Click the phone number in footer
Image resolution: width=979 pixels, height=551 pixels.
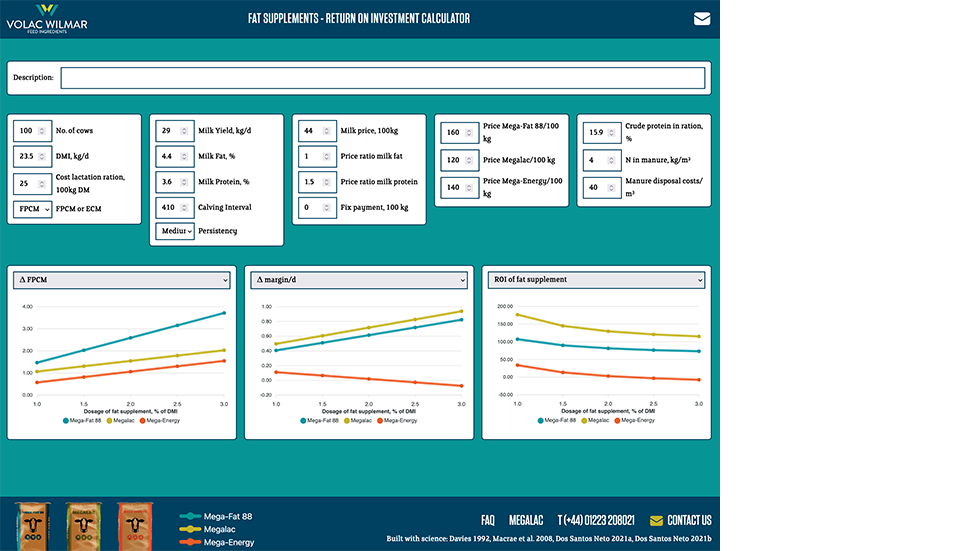596,520
